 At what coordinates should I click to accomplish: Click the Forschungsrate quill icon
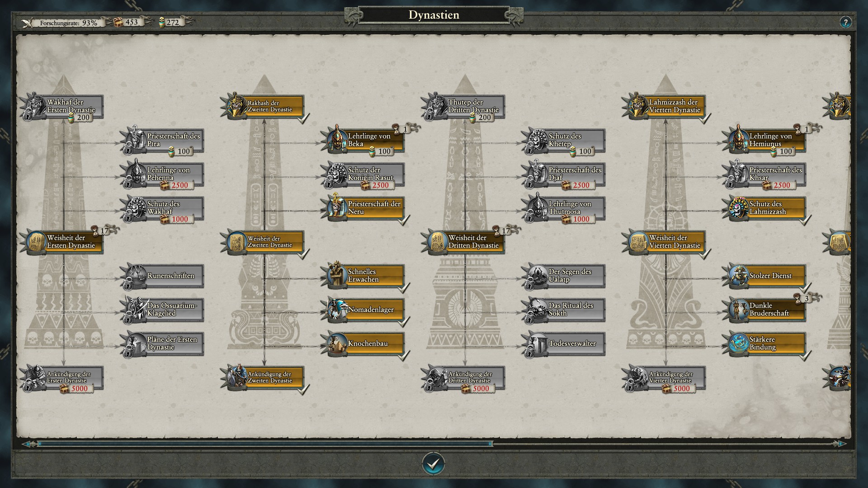coord(28,23)
